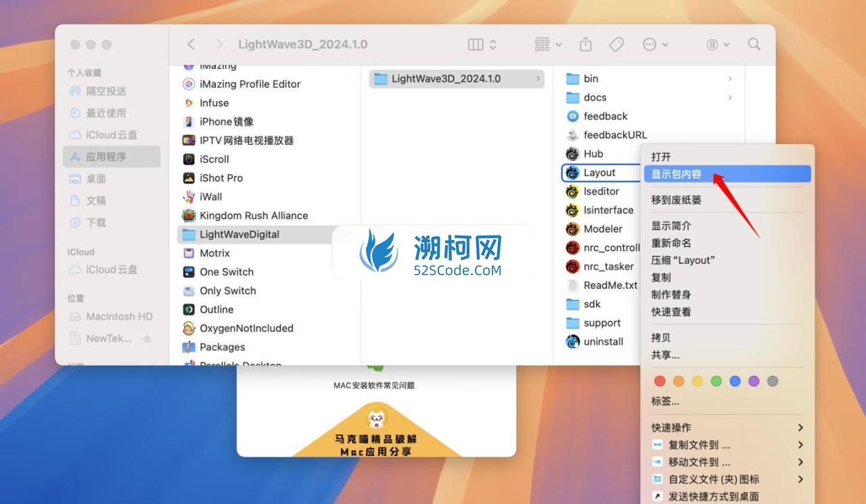This screenshot has width=866, height=504.
Task: Choose 移到废纸篓 in the context menu
Action: click(727, 200)
